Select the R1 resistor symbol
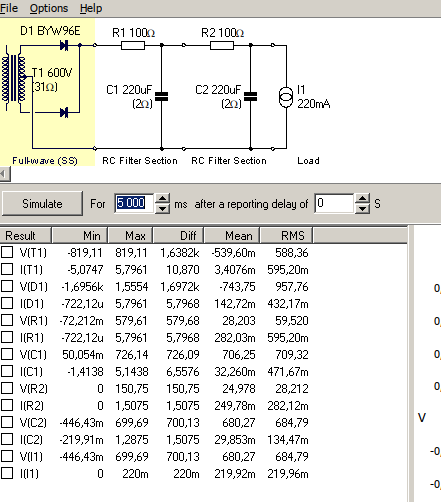441x502 pixels. (x=133, y=45)
